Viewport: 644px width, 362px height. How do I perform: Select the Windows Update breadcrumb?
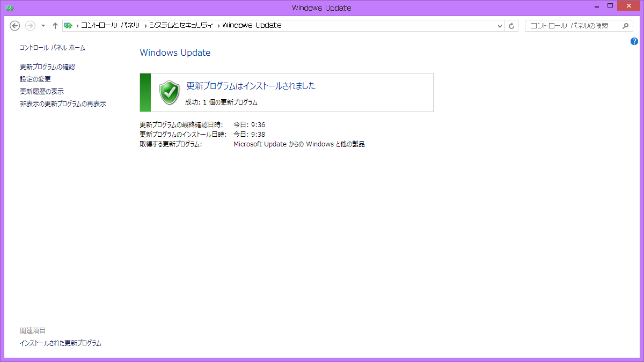pyautogui.click(x=252, y=25)
